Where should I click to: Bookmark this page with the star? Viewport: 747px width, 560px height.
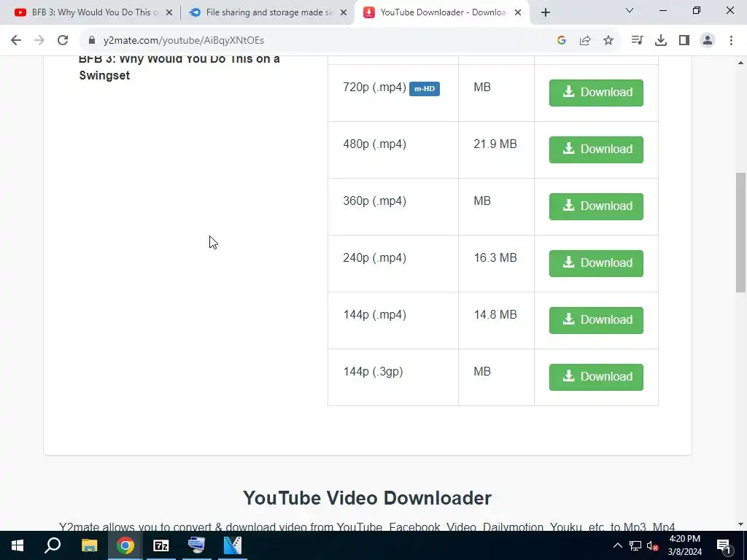(608, 41)
